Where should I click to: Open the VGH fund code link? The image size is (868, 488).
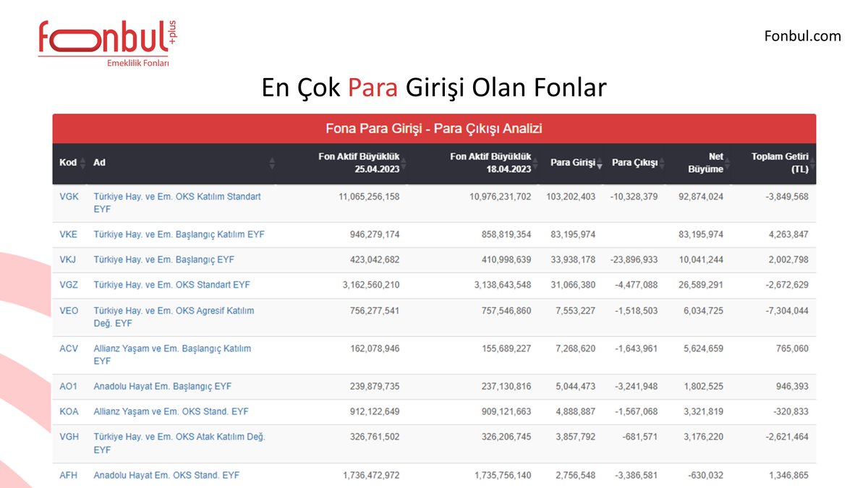pos(69,437)
